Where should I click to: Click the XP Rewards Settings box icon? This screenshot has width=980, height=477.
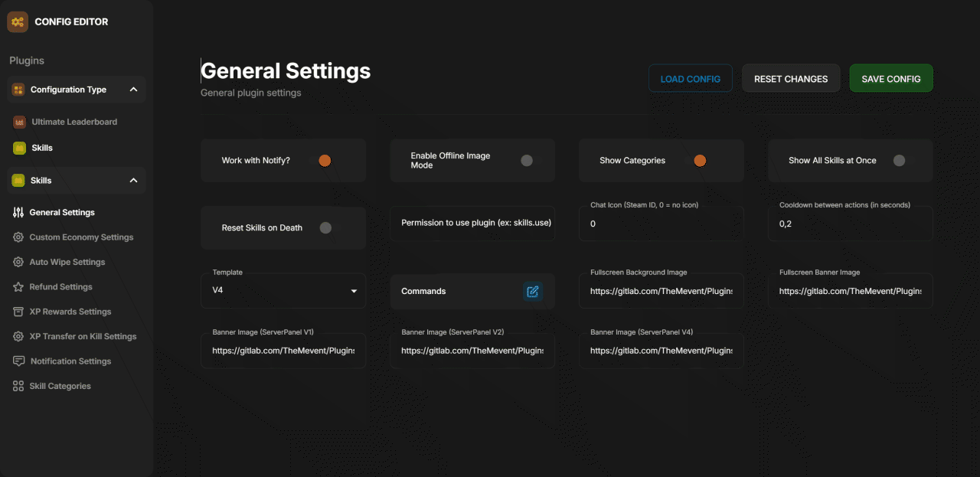(18, 312)
